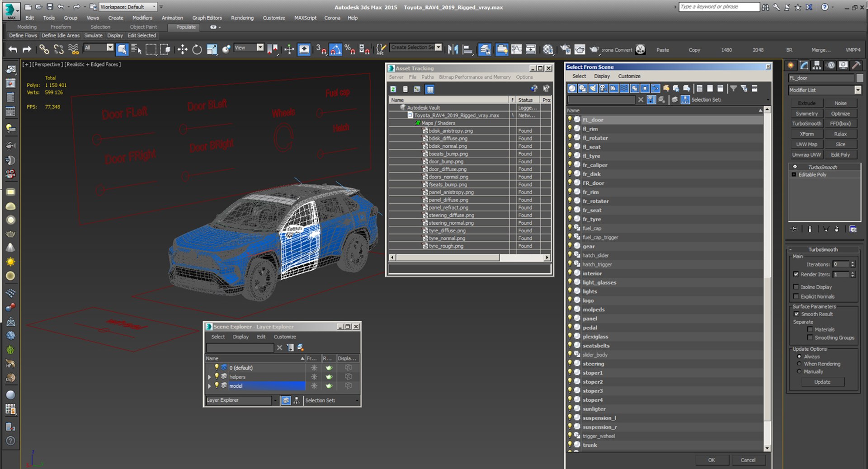Open Selection Set dropdown in Select From Scene
Screen dimensions: 868x469
tap(767, 100)
